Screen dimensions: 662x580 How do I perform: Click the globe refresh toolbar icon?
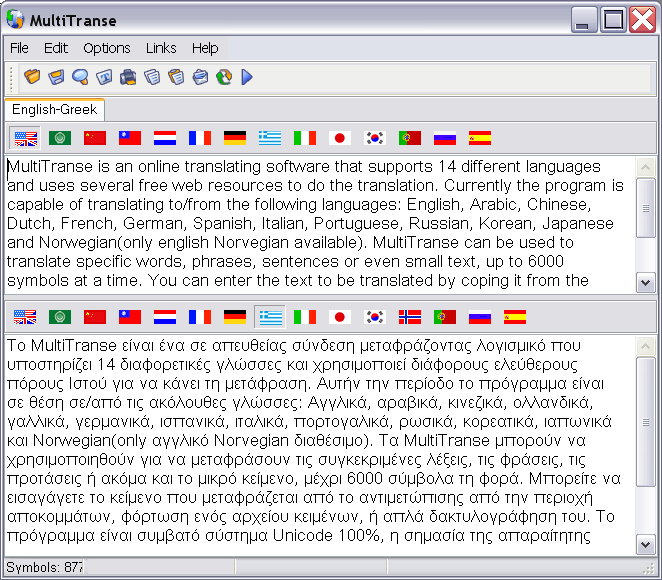(x=224, y=77)
